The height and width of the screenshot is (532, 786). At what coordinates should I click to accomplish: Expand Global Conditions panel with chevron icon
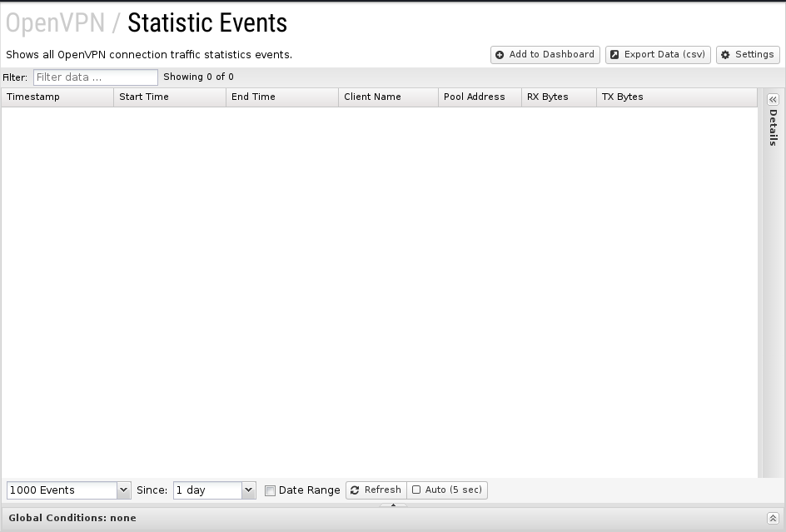point(773,519)
